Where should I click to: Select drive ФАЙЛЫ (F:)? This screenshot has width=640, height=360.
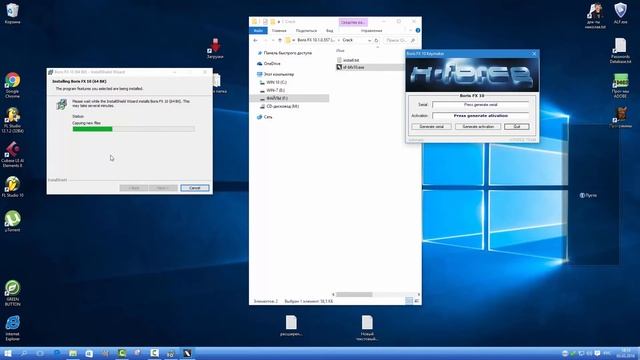[289, 98]
